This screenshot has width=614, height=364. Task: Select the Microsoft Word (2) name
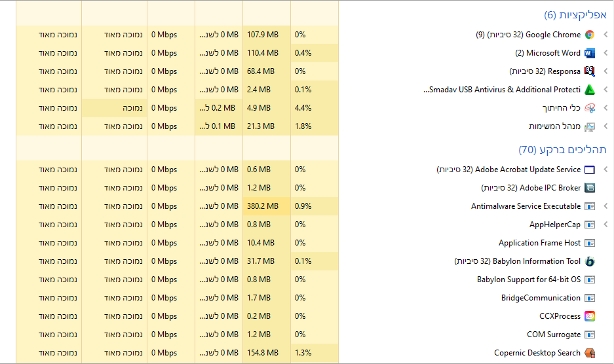[x=548, y=53]
